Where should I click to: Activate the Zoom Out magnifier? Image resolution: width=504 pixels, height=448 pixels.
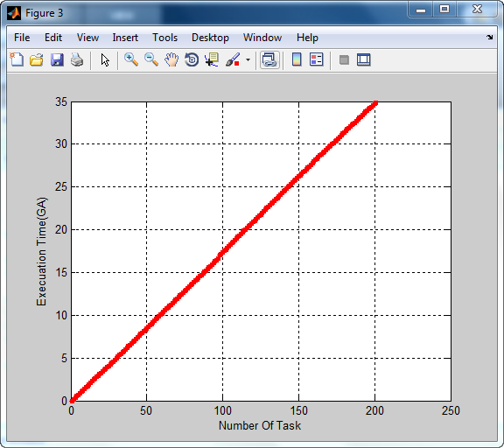[x=151, y=59]
